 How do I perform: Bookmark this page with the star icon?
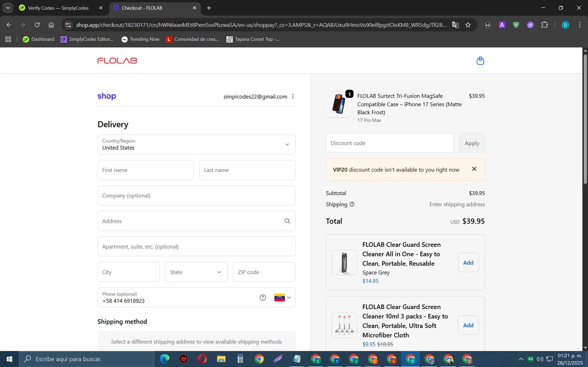tap(468, 25)
